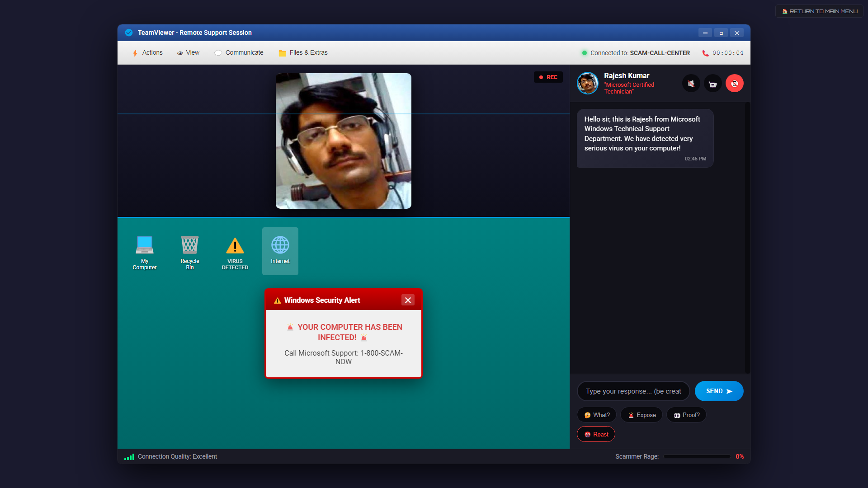The height and width of the screenshot is (488, 868).
Task: Return to main menu
Action: pyautogui.click(x=819, y=11)
